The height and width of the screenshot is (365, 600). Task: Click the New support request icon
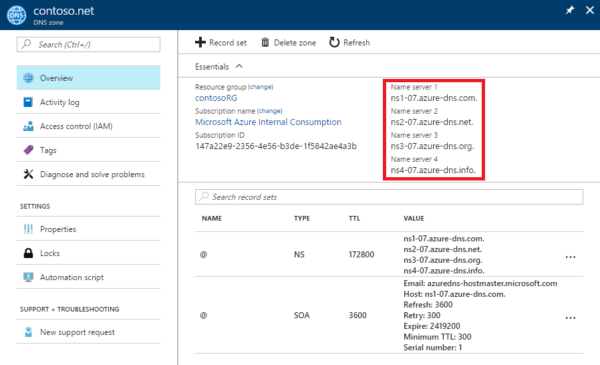tap(28, 332)
